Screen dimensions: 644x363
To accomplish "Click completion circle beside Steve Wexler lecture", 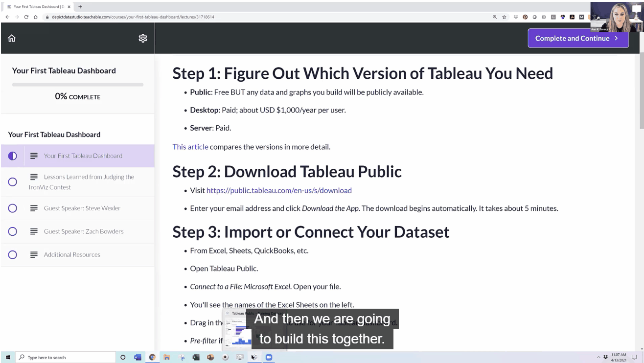I will click(13, 208).
